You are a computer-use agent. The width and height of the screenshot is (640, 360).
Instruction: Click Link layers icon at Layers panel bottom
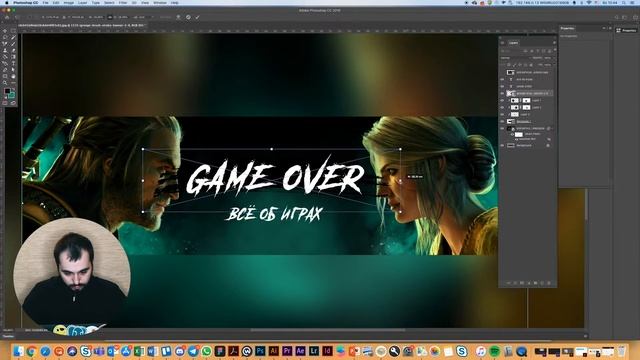(509, 282)
